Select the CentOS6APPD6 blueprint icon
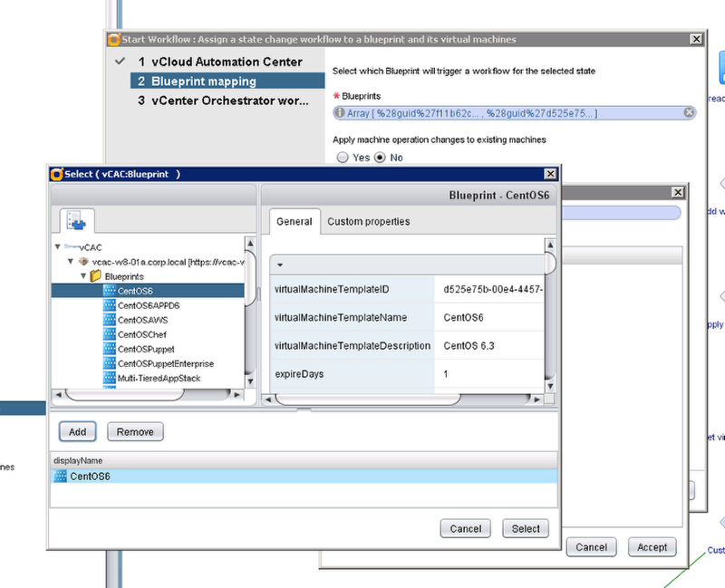The height and width of the screenshot is (588, 725). 111,305
